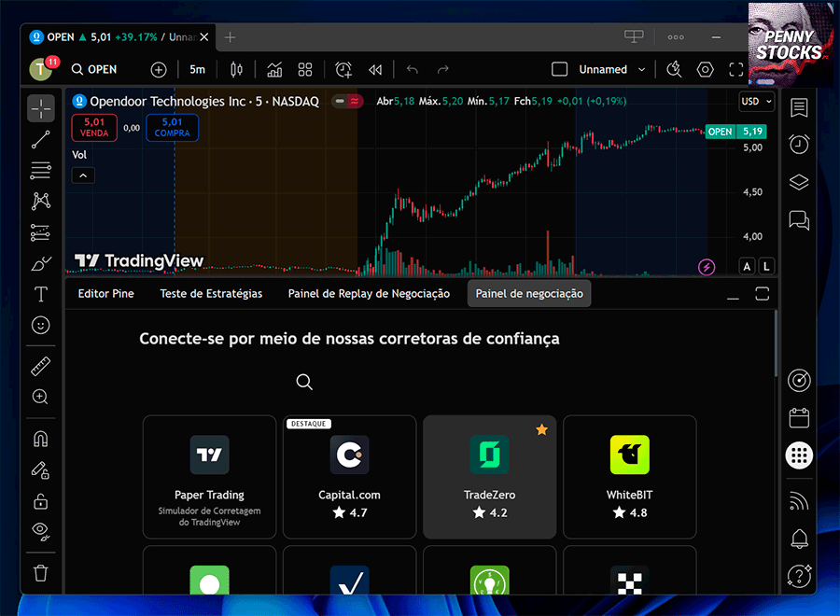Viewport: 840px width, 616px height.
Task: Select the ruler measure tool
Action: coord(41,367)
